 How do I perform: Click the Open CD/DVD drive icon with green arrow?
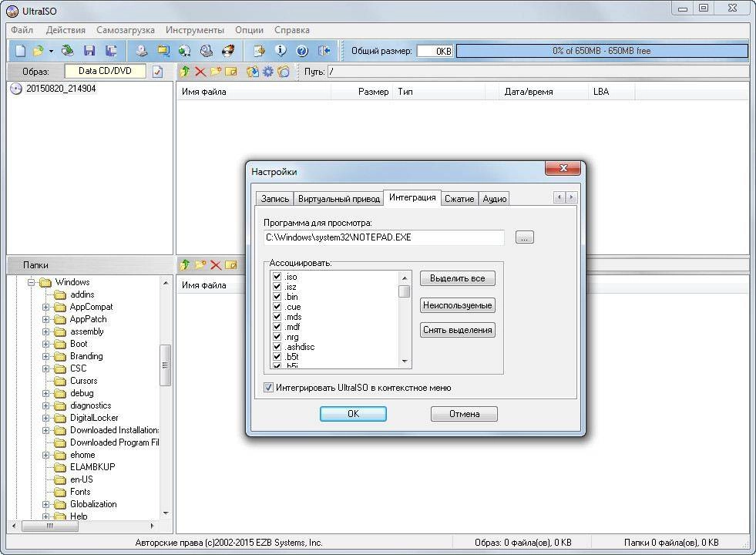coord(68,51)
